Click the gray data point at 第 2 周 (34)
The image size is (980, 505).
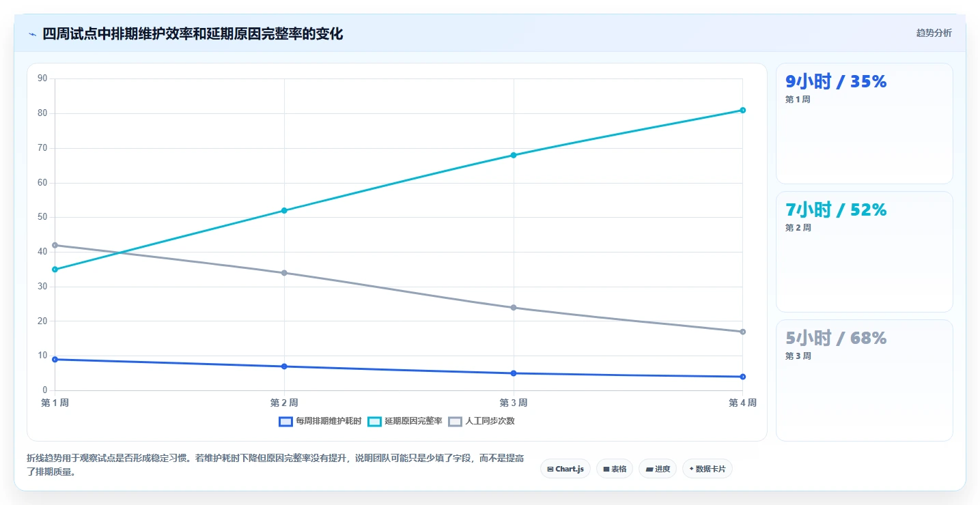click(x=284, y=272)
